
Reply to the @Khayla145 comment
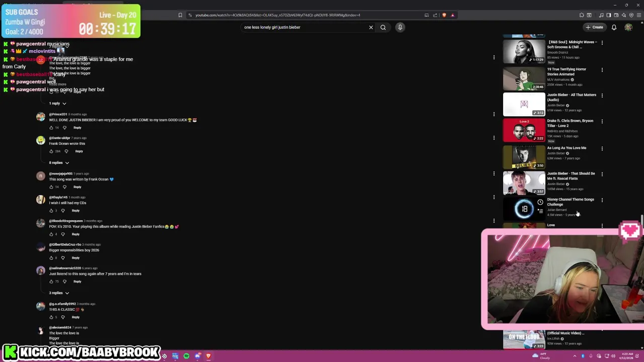coord(75,211)
